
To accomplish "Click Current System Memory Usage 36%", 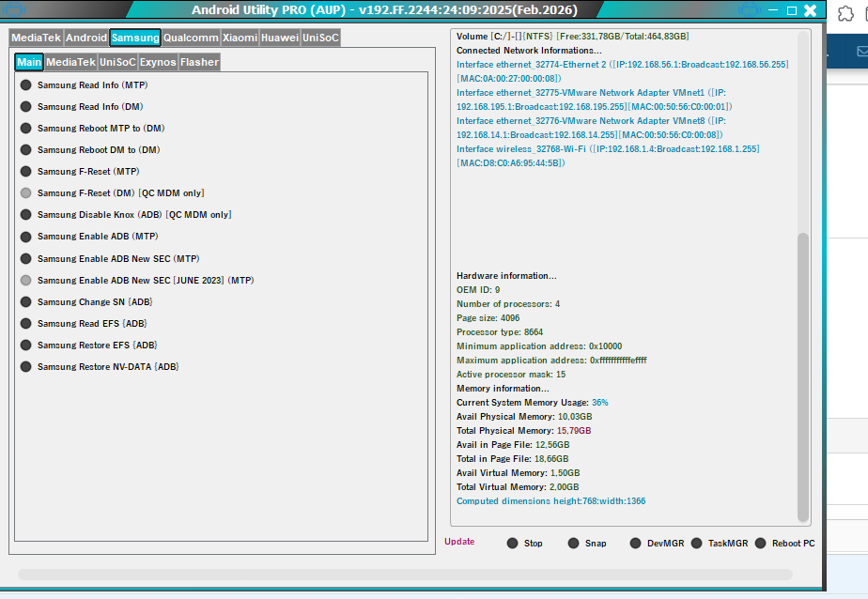I will [532, 403].
